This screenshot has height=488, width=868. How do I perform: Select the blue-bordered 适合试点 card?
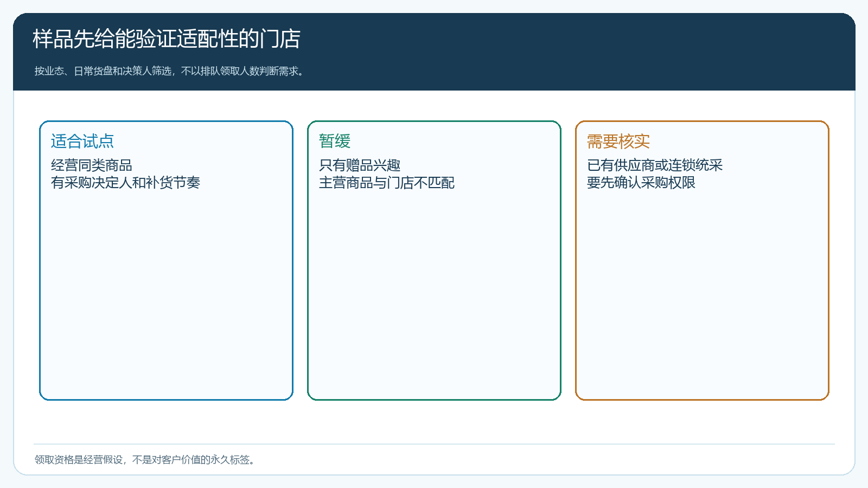pyautogui.click(x=166, y=260)
